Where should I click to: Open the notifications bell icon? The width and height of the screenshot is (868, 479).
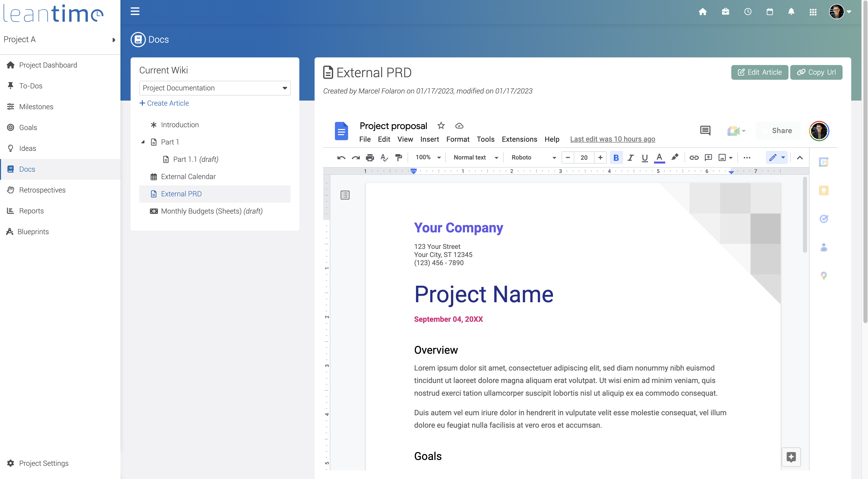pos(791,12)
